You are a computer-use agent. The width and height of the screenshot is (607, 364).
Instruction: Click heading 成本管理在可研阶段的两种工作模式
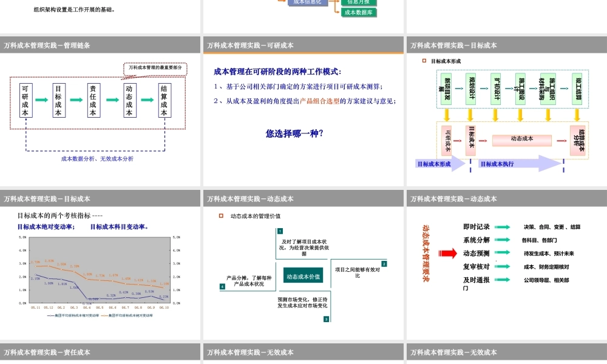277,72
